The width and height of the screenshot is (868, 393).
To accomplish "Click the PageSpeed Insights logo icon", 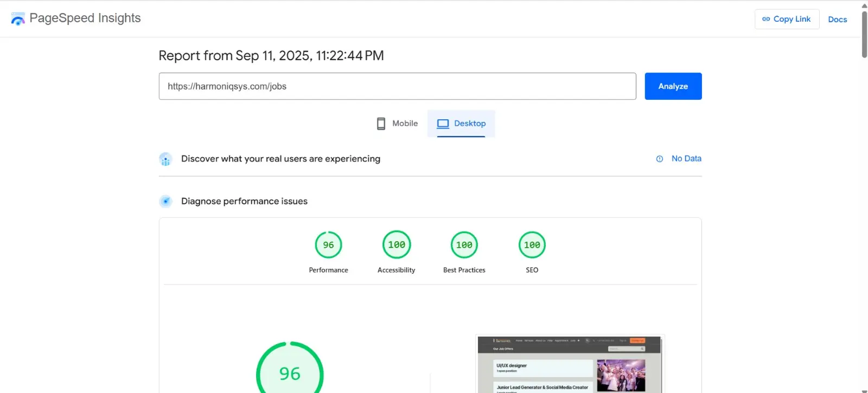I will 18,19.
